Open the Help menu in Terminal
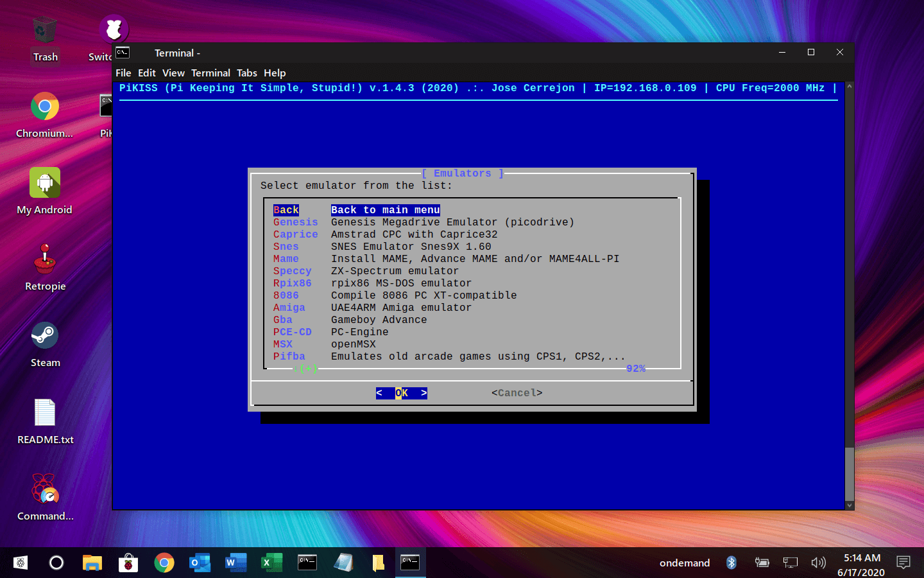 (x=275, y=73)
